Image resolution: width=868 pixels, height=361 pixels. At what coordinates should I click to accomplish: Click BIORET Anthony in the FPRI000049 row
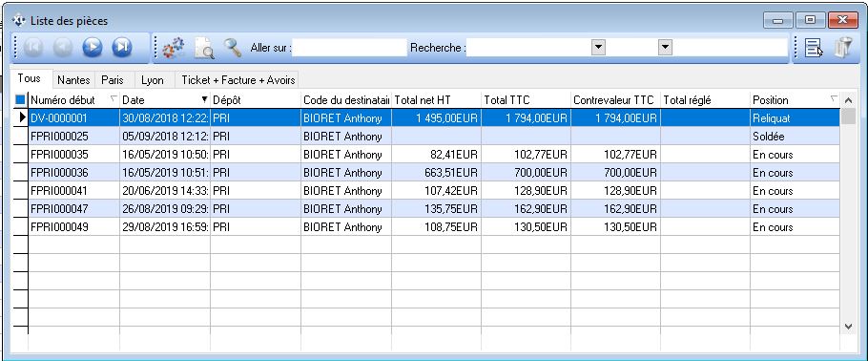click(x=346, y=226)
